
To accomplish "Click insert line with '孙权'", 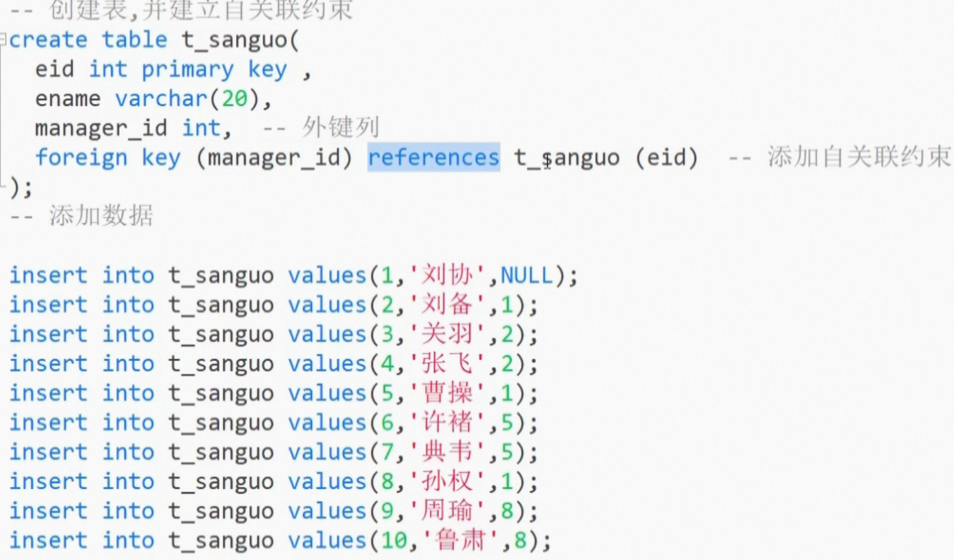I will [x=274, y=482].
